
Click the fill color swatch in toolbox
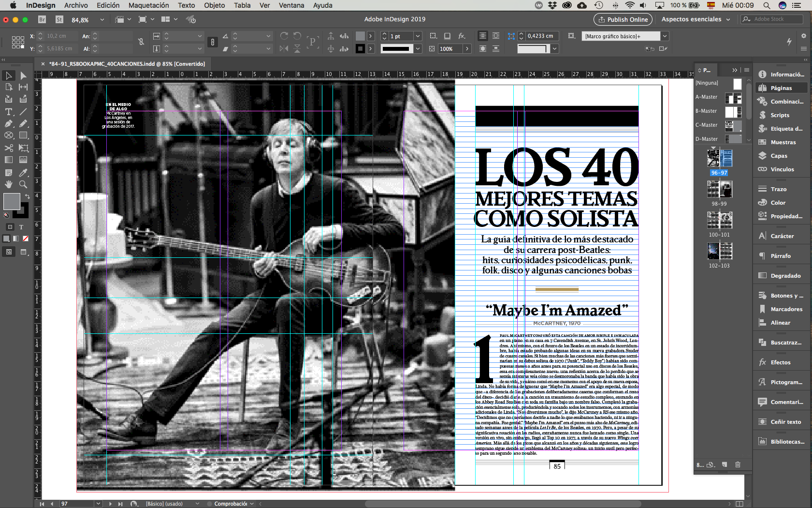coord(12,201)
